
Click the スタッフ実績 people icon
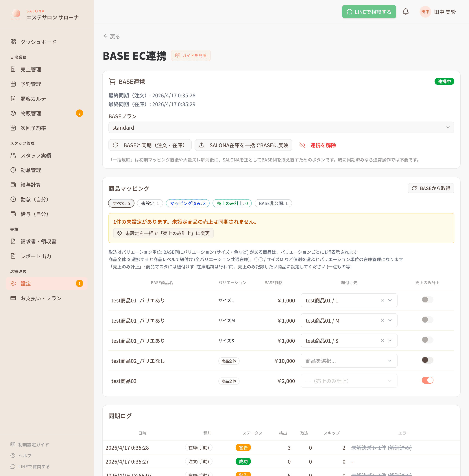pyautogui.click(x=13, y=155)
